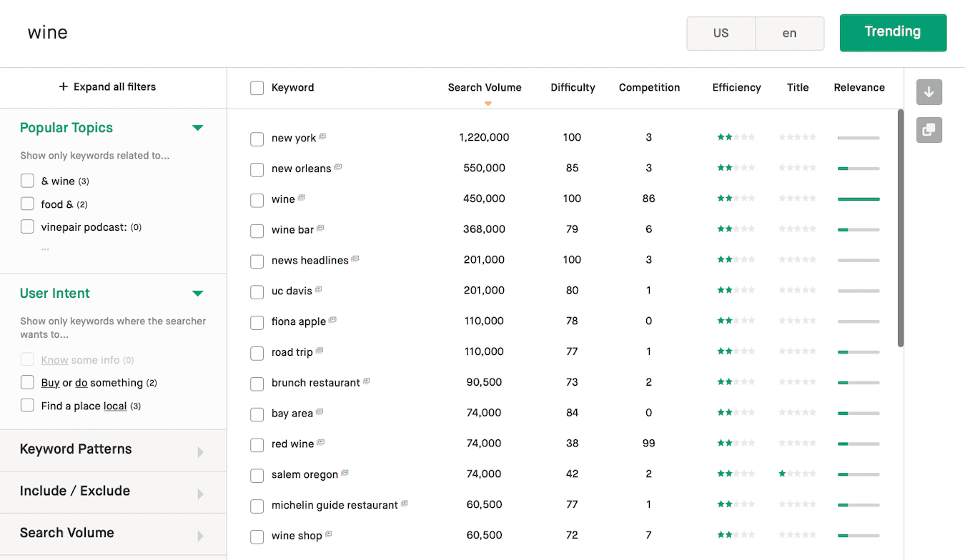965x560 pixels.
Task: Enable 'Buy or do something' intent filter
Action: pyautogui.click(x=27, y=382)
